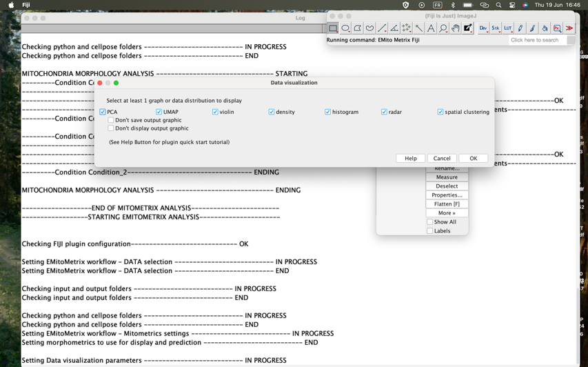Click Flatten [F] in ROI Manager
This screenshot has width=588, height=367.
pos(447,204)
